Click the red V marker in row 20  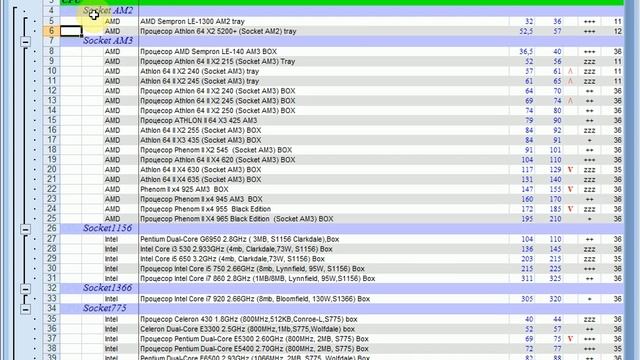click(570, 169)
